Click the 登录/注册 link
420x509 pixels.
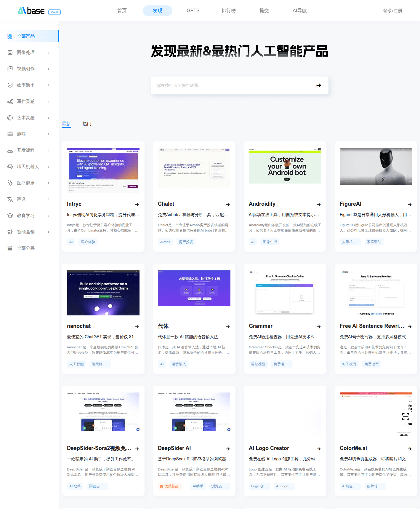[393, 11]
